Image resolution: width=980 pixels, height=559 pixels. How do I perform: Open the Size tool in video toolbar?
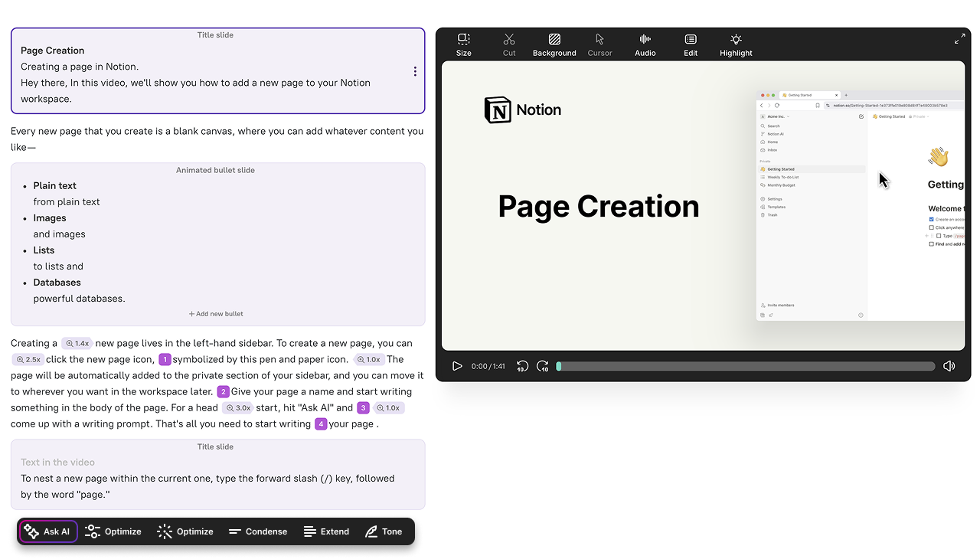pyautogui.click(x=463, y=45)
